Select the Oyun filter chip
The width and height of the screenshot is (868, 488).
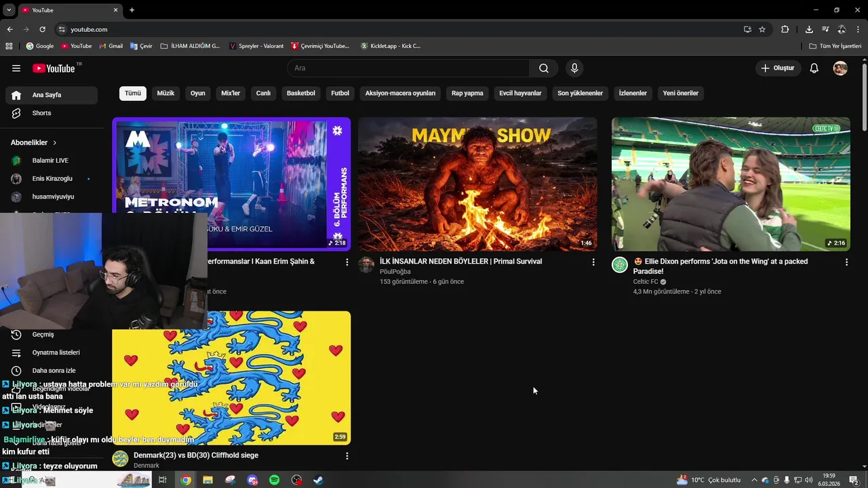coord(198,94)
